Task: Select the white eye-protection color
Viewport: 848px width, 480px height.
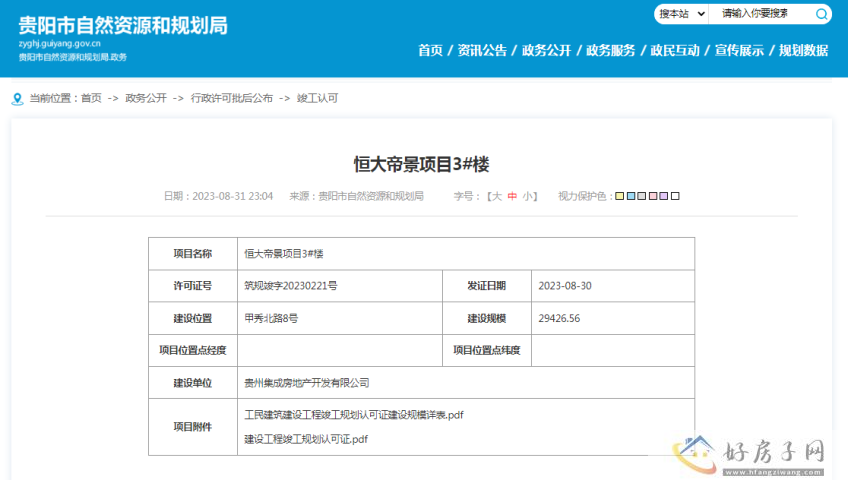Action: pyautogui.click(x=675, y=196)
